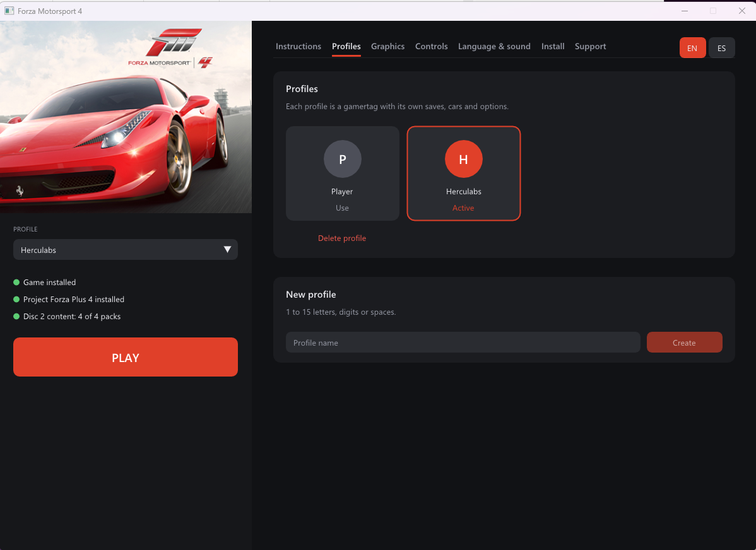756x550 pixels.
Task: Click the Project Forza Plus 4 status dot
Action: (x=16, y=300)
